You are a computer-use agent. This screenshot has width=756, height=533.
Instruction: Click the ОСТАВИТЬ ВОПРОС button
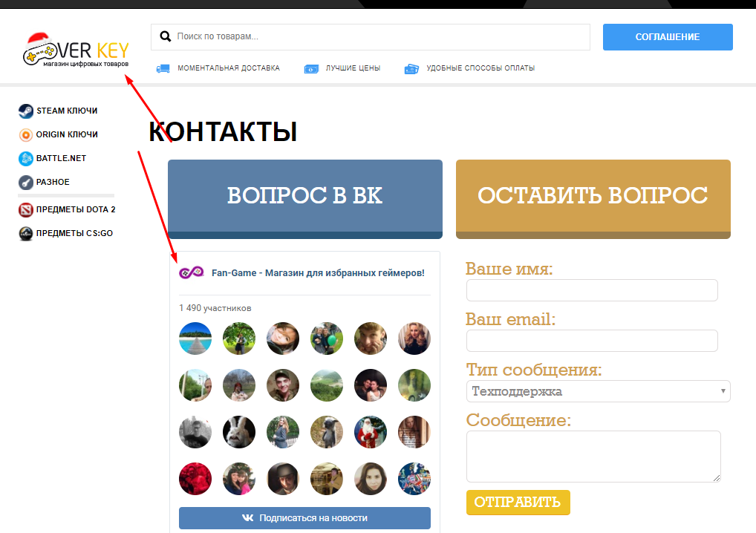coord(593,199)
